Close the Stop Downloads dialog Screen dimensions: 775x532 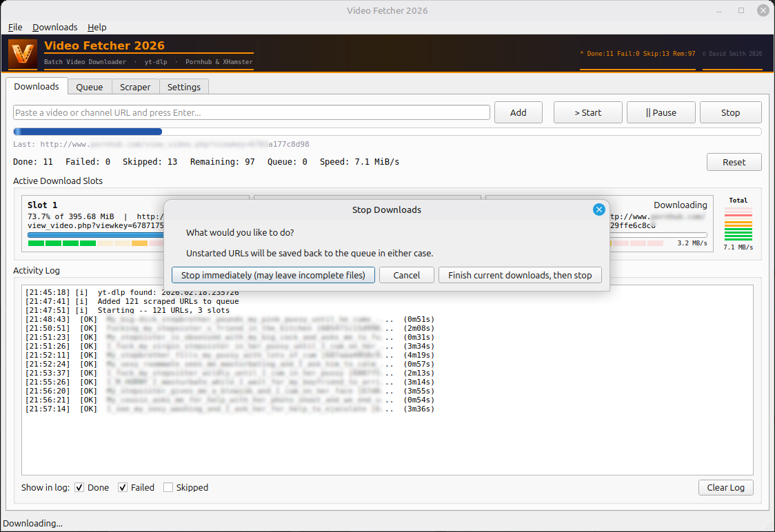click(598, 209)
